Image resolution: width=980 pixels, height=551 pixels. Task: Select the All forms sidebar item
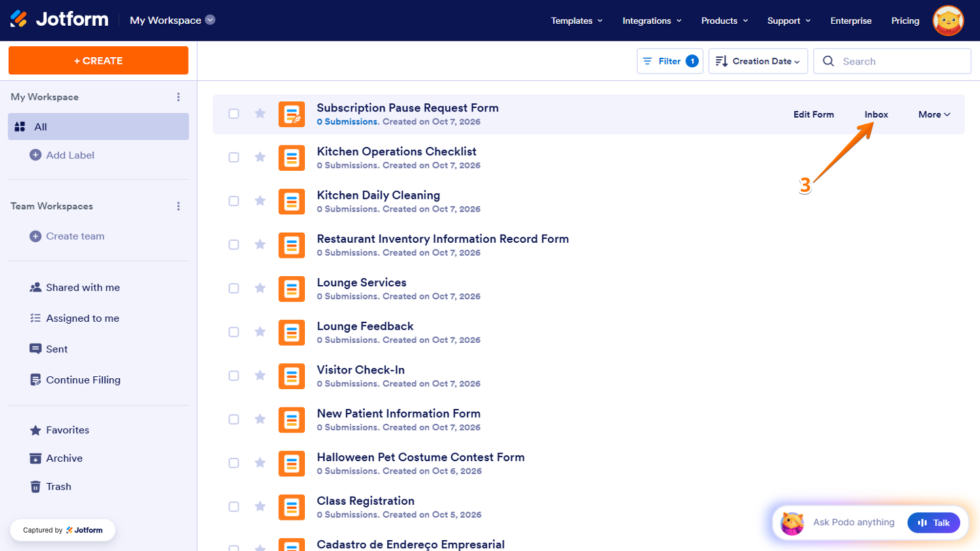[x=99, y=127]
